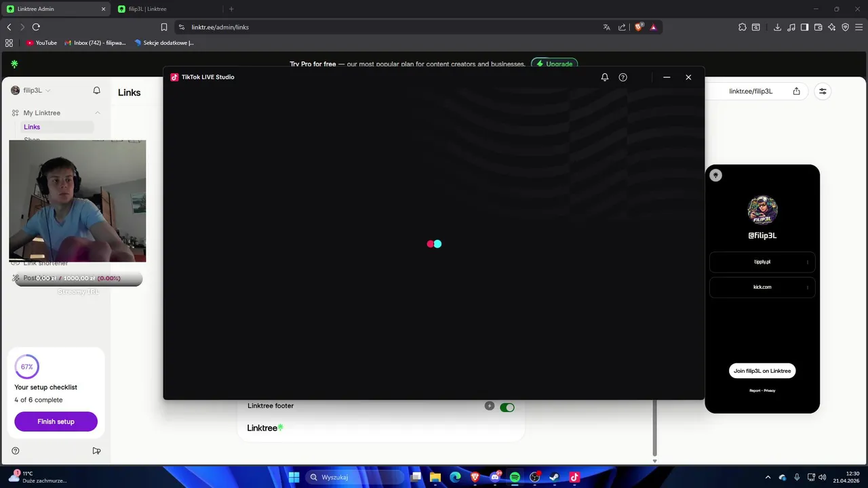Click the green Linktree asterisk logo
This screenshot has height=488, width=868.
click(x=14, y=64)
